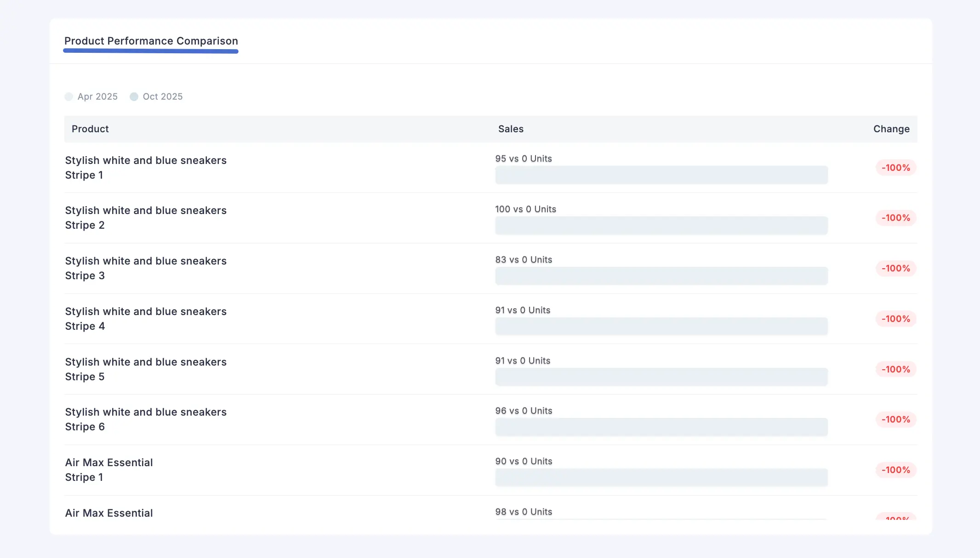This screenshot has height=558, width=980.
Task: Select "Air Max Essential Stripe 1"
Action: [x=109, y=469]
